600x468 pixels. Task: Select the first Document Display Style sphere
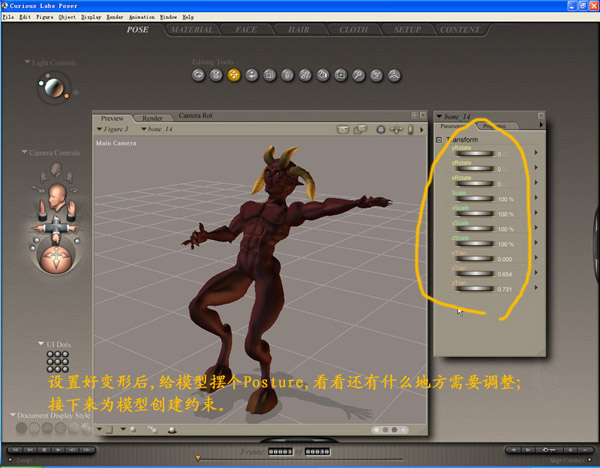tap(21, 427)
